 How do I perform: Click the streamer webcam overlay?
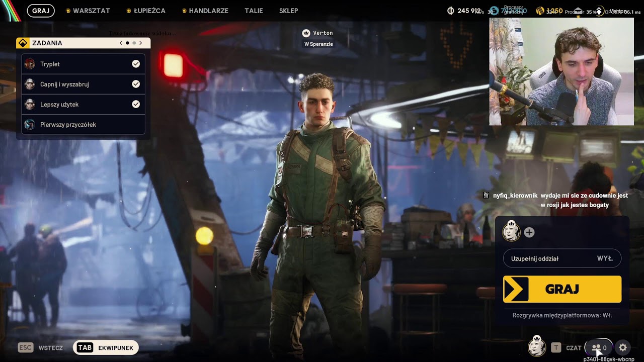[561, 71]
